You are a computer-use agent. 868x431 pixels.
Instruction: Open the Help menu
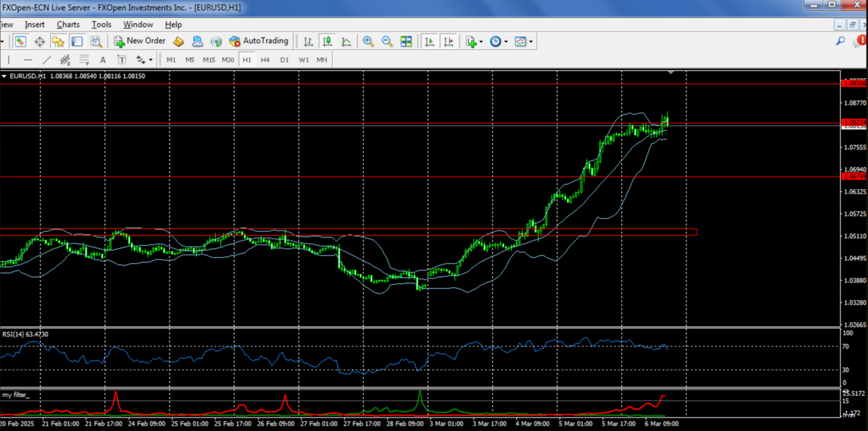tap(174, 24)
